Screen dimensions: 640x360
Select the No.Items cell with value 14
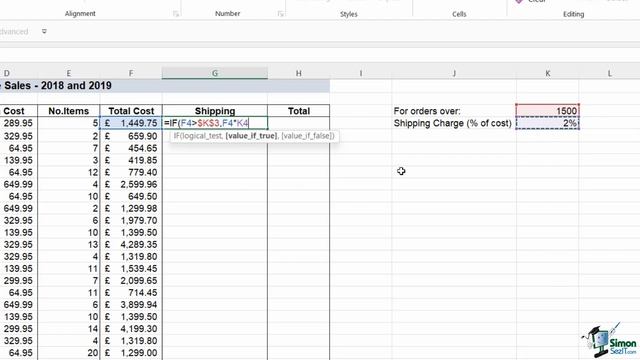click(x=69, y=329)
